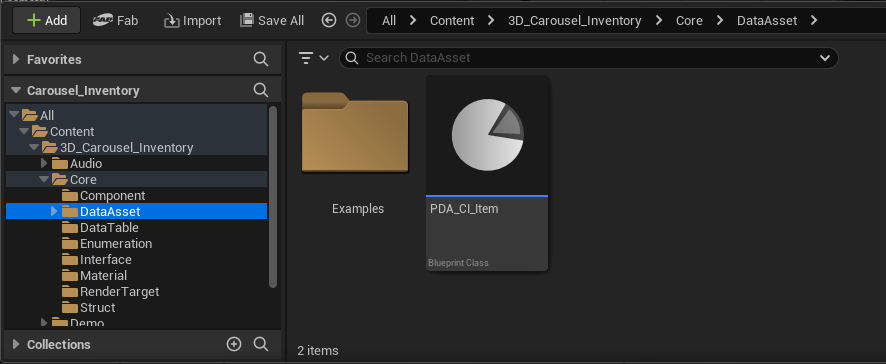Viewport: 886px width, 364px height.
Task: Open chevron after All breadcrumb
Action: coord(413,21)
